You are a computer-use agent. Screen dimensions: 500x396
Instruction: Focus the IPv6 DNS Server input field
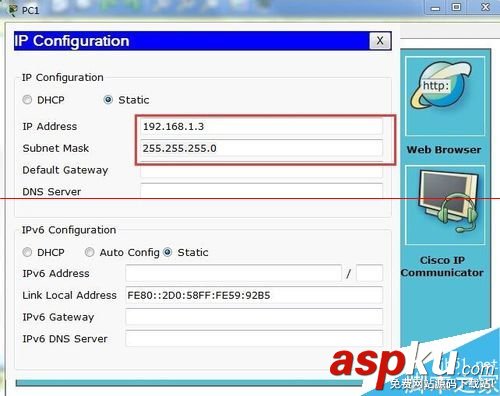click(254, 339)
